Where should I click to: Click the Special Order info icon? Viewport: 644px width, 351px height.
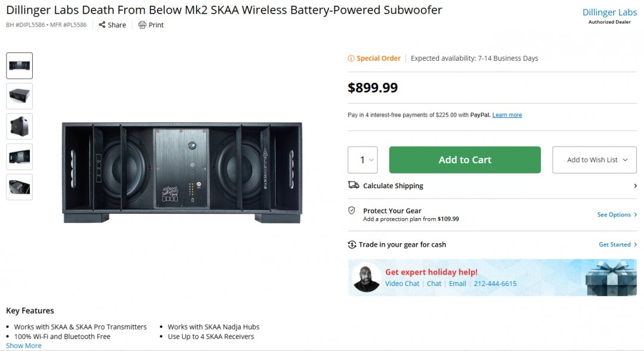(351, 58)
